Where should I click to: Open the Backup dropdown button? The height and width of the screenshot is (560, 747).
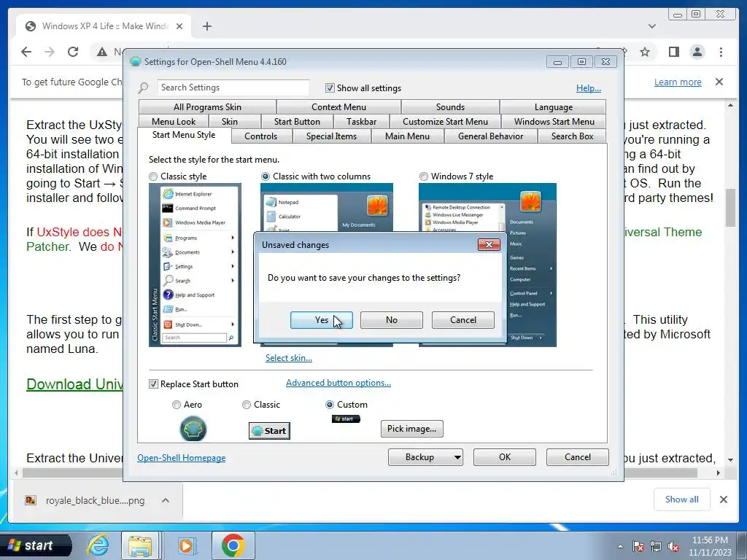click(x=425, y=457)
